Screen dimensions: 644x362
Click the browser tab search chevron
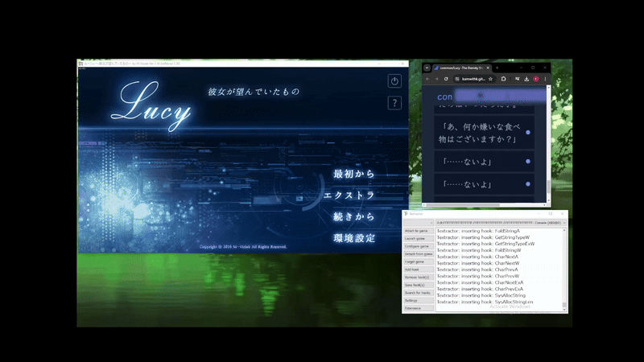(x=427, y=68)
